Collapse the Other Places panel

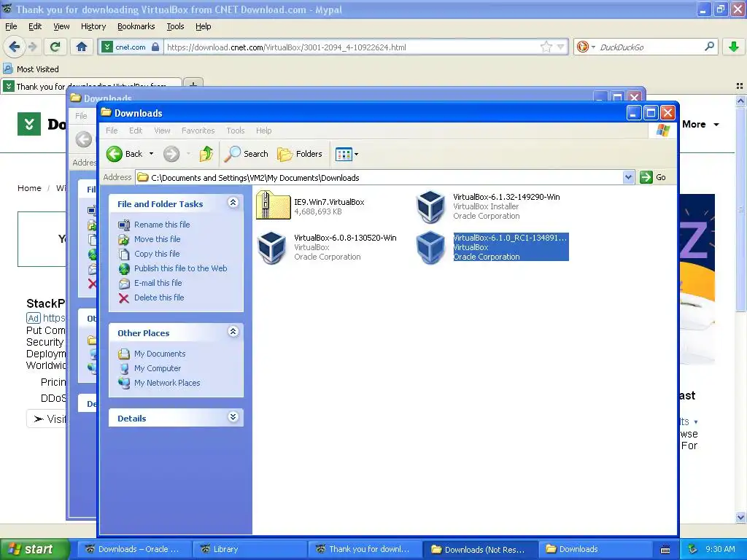pyautogui.click(x=233, y=332)
